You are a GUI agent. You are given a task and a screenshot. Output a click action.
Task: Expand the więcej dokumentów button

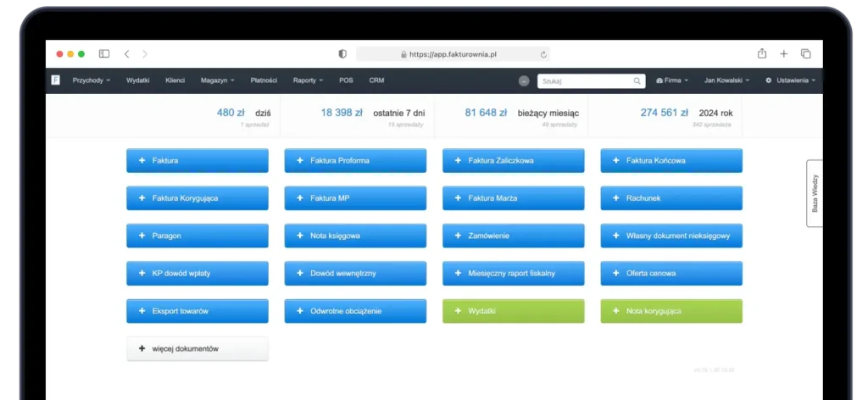[x=198, y=348]
